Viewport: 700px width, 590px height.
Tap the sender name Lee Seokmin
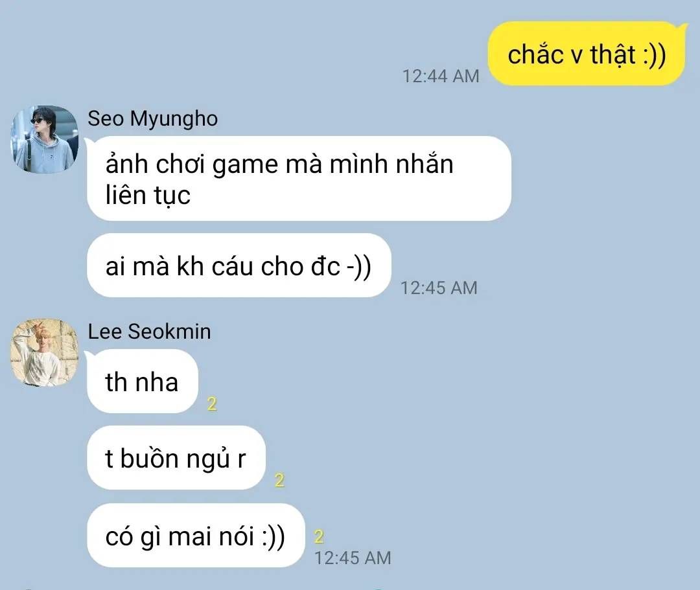pyautogui.click(x=149, y=332)
